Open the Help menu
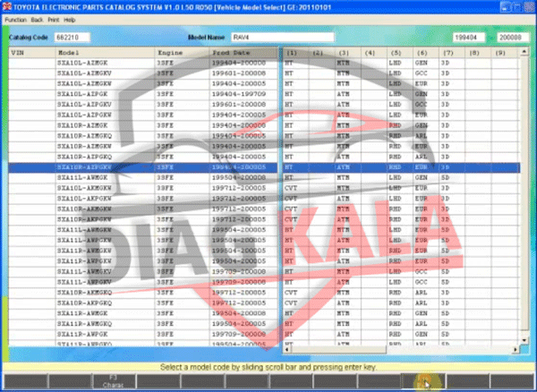The image size is (537, 392). [x=70, y=20]
